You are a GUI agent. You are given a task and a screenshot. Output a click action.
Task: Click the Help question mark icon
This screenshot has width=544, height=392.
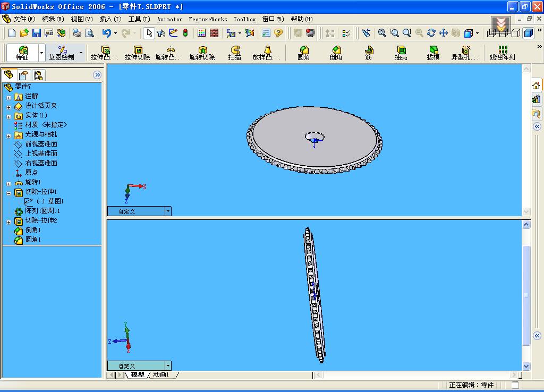[x=278, y=33]
